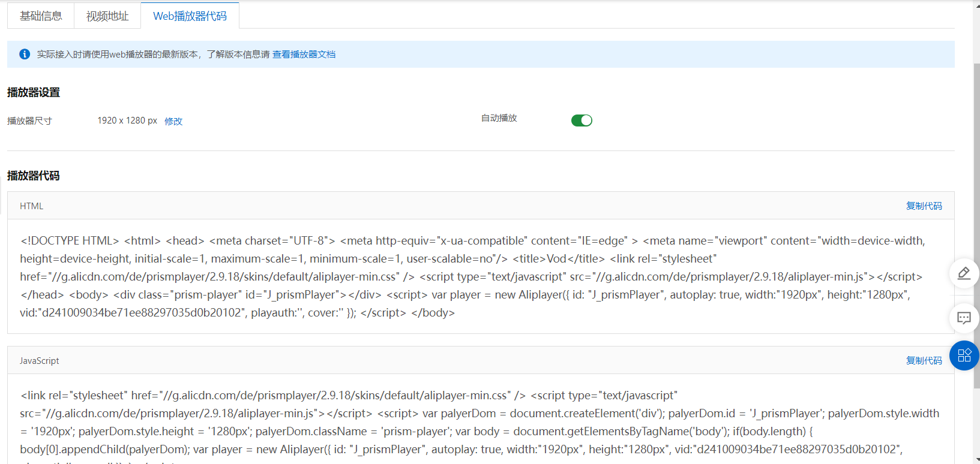Click the blue grid apps floating button
The width and height of the screenshot is (980, 464).
tap(964, 355)
